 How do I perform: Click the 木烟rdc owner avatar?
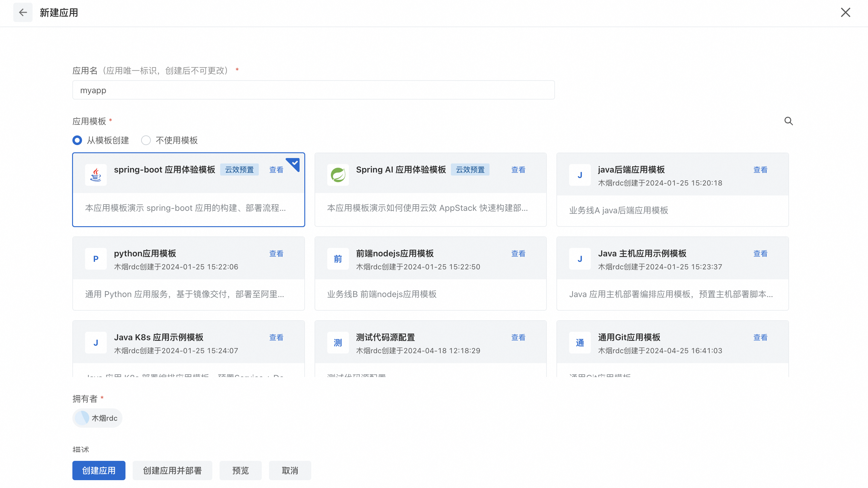(x=82, y=418)
